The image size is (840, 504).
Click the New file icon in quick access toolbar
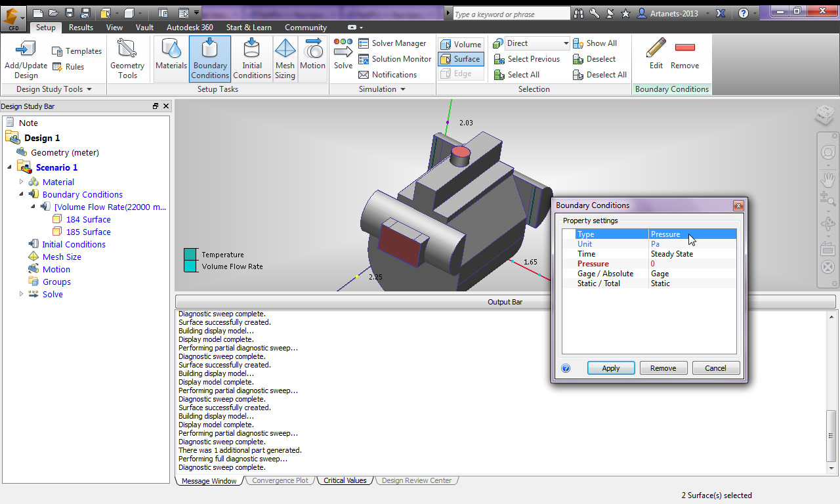pos(38,12)
